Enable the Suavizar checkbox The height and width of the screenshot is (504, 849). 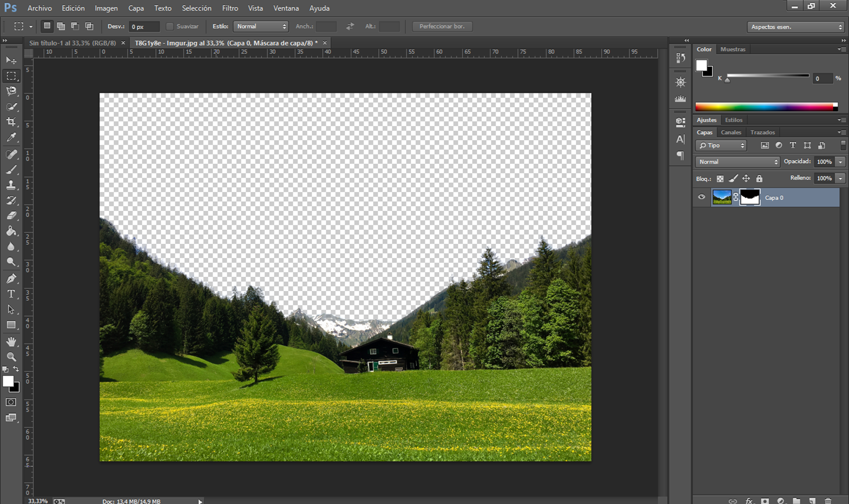[169, 26]
